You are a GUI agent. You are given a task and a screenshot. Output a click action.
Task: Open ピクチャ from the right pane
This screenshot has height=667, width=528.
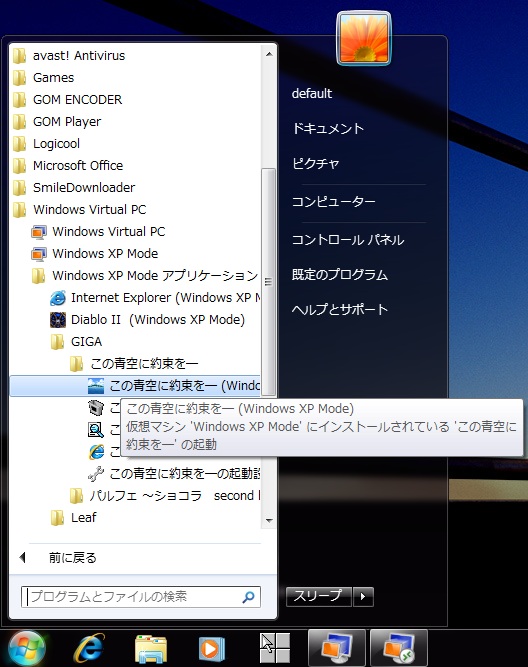315,163
